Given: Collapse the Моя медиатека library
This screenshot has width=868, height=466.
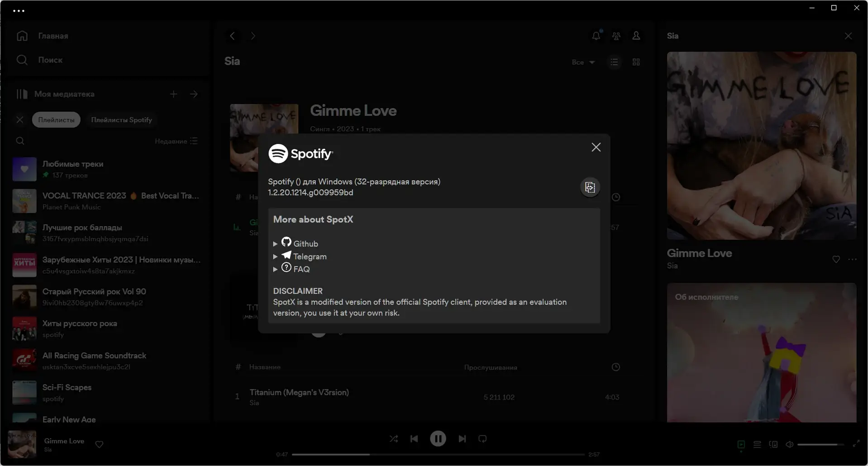Looking at the screenshot, I should click(x=55, y=94).
